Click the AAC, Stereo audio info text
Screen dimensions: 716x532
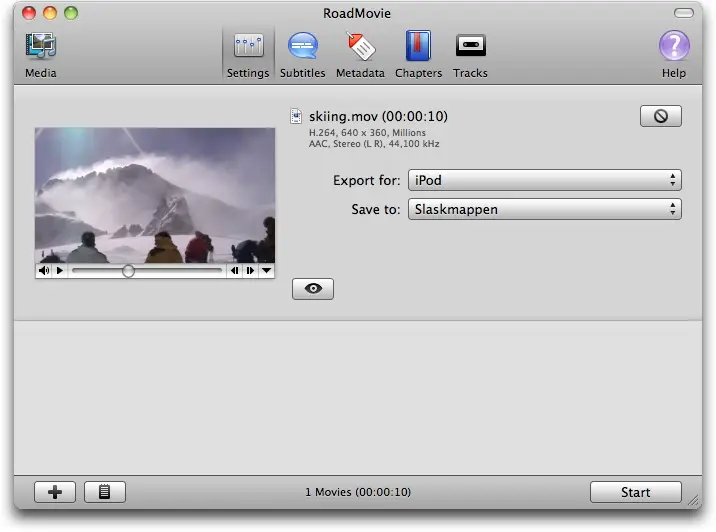tap(374, 144)
